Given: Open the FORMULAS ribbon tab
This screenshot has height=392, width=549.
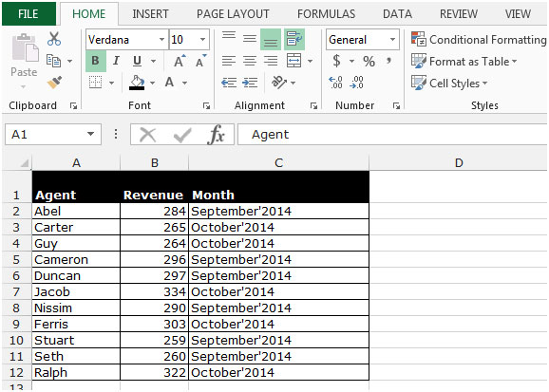Looking at the screenshot, I should point(327,14).
